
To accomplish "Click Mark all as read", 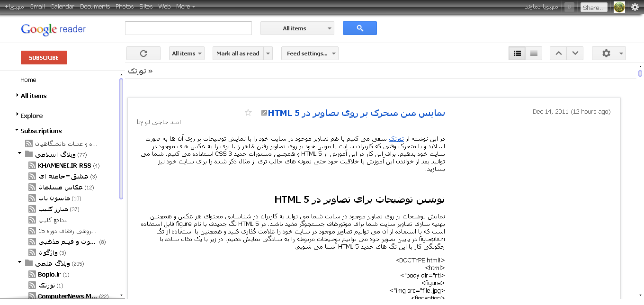I will tap(238, 54).
